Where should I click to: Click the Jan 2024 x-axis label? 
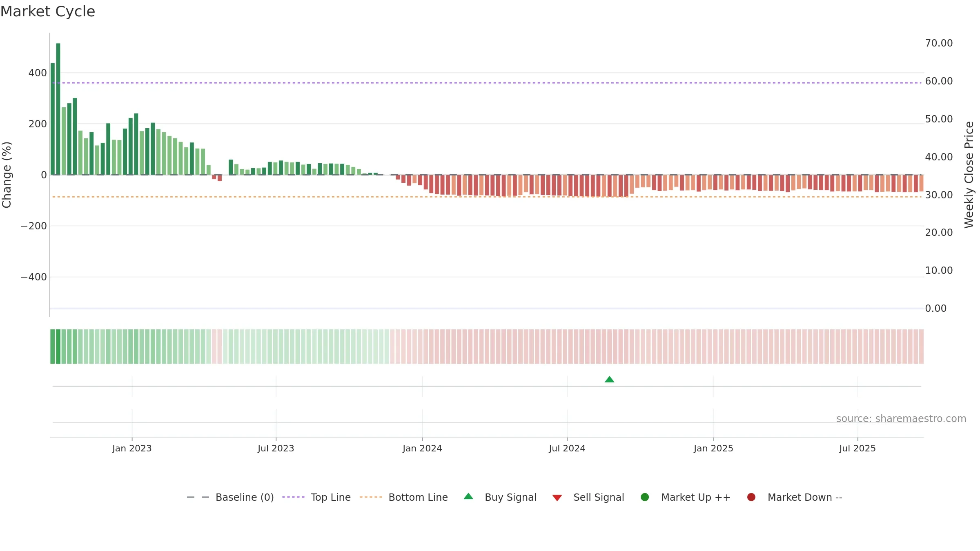click(422, 449)
